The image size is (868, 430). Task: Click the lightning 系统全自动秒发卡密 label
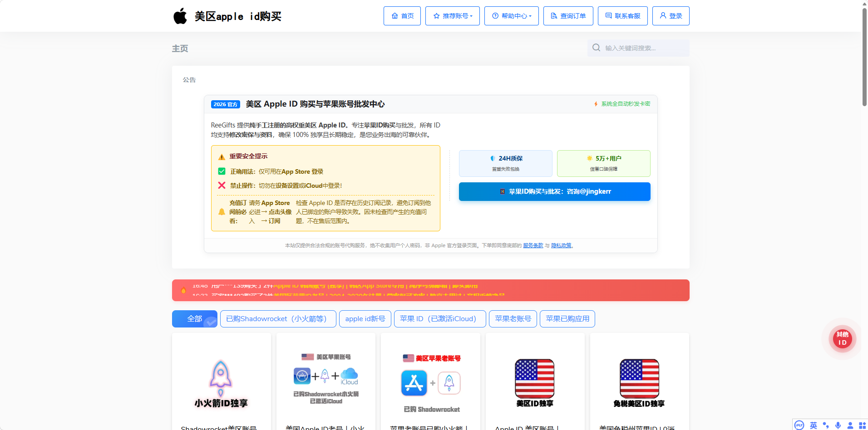coord(622,104)
